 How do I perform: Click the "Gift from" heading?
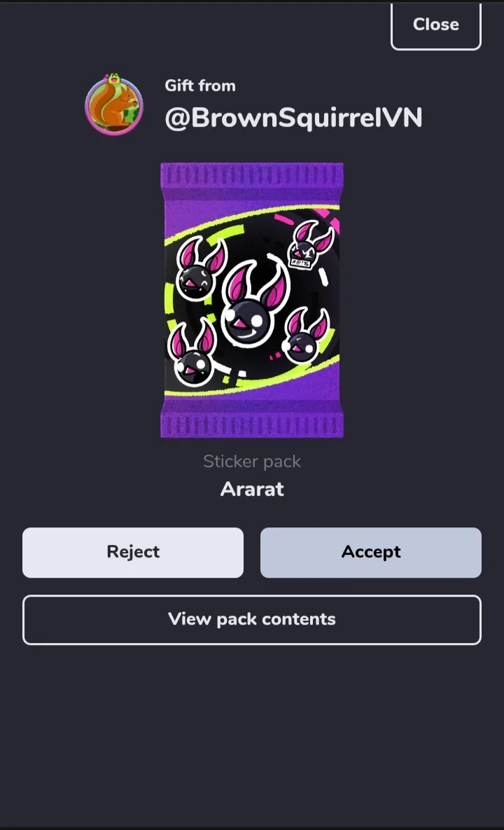point(200,85)
